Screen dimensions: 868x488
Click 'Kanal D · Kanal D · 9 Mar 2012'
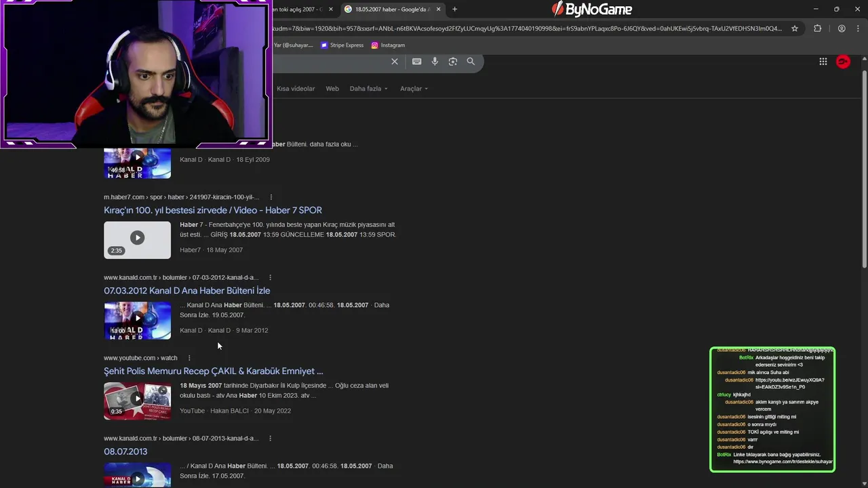tap(224, 331)
